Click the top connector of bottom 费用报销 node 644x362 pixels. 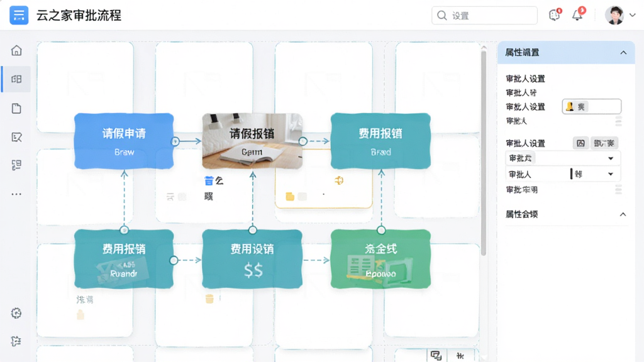[x=124, y=230]
